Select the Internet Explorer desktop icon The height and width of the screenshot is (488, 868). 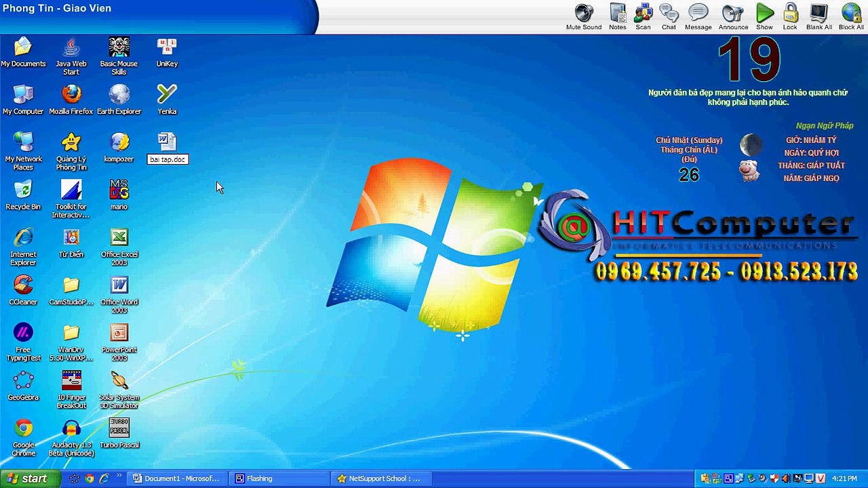click(x=23, y=247)
